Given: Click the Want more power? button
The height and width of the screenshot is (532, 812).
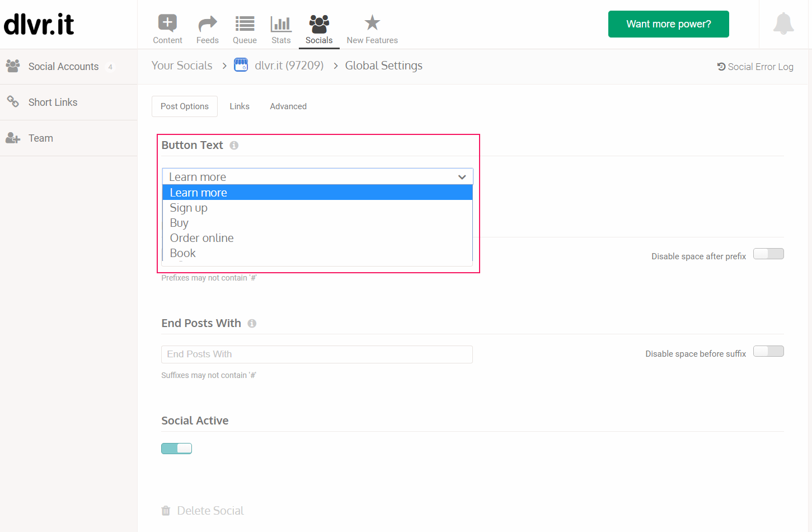Looking at the screenshot, I should (x=668, y=24).
